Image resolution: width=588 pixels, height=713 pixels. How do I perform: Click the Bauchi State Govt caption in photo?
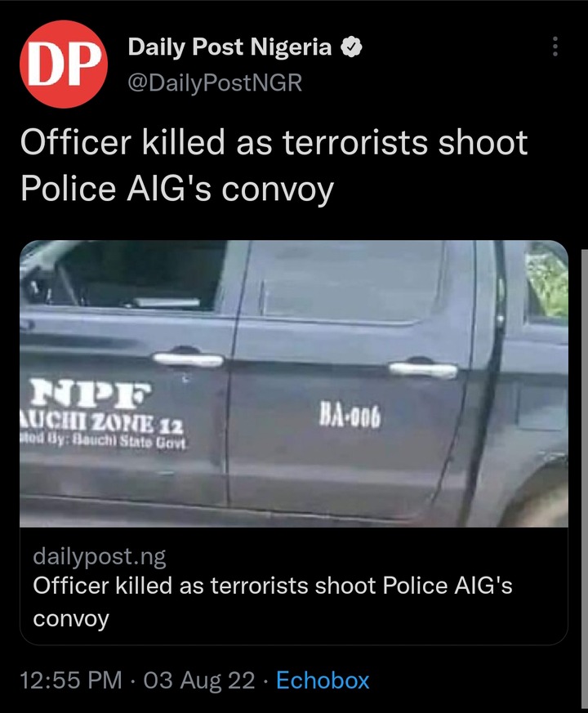coord(129,442)
